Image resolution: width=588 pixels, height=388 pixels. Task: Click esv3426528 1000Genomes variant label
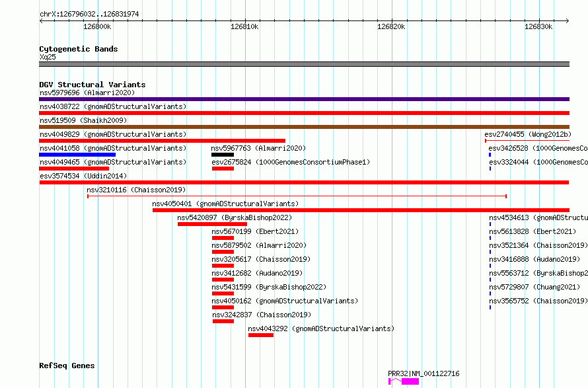(538, 148)
